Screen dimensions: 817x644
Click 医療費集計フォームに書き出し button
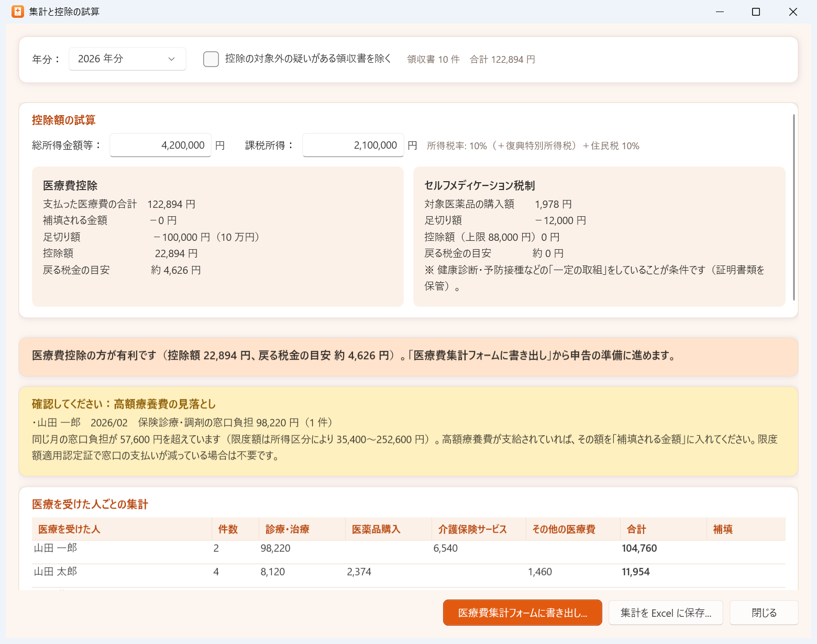click(522, 613)
